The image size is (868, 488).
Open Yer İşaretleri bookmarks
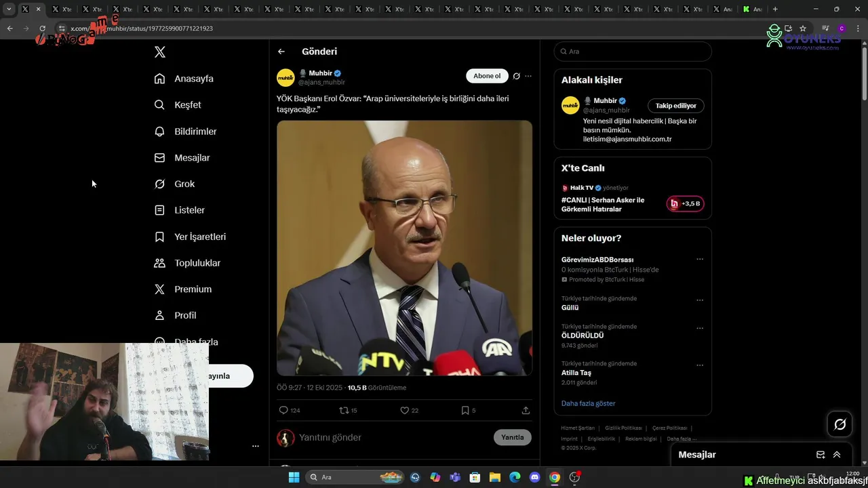pos(190,237)
